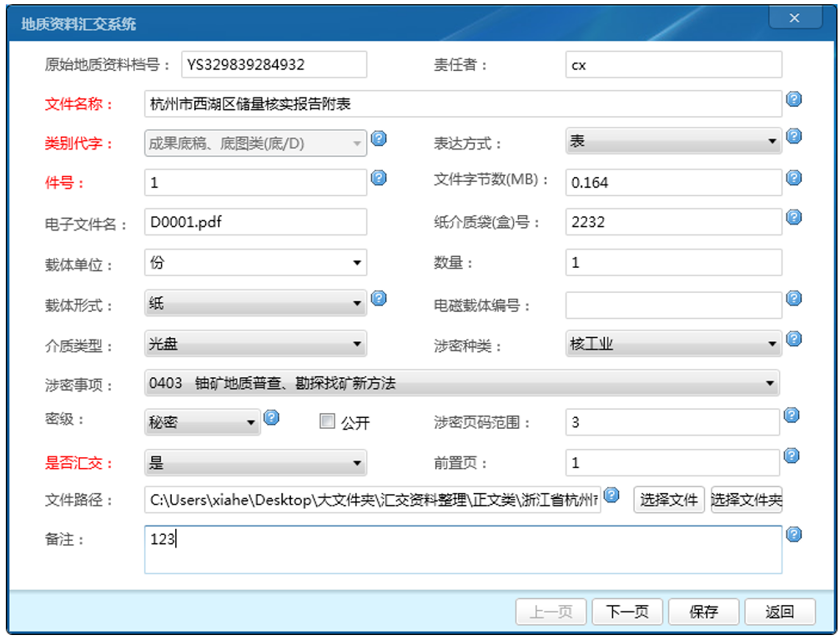
Task: Click help icon beside 文件字节数(MB) field
Action: tap(793, 178)
